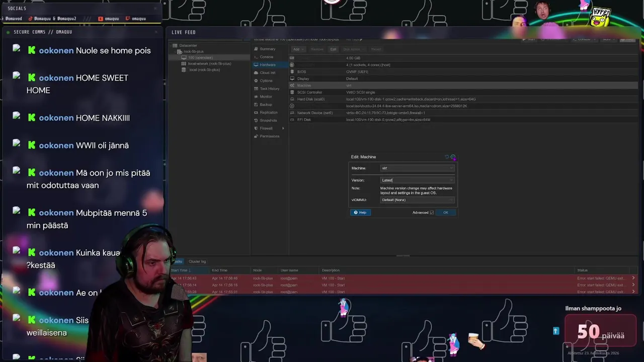Click the Hard Disk (scsi0) icon
The image size is (644, 362).
point(292,99)
